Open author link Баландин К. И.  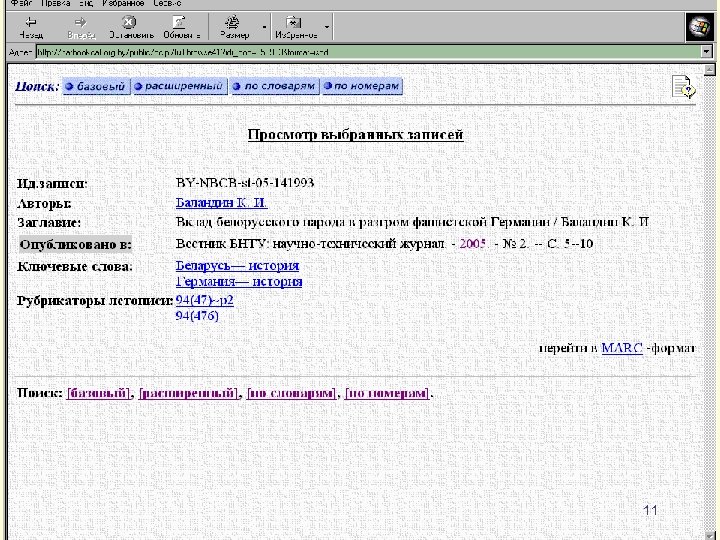pos(221,202)
